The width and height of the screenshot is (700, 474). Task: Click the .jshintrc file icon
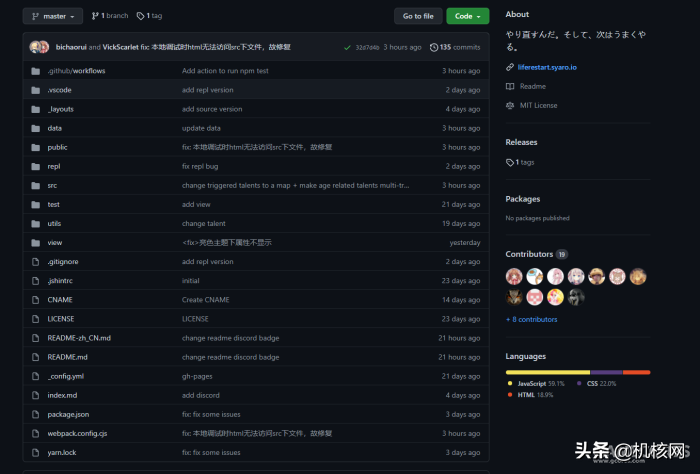pyautogui.click(x=36, y=281)
